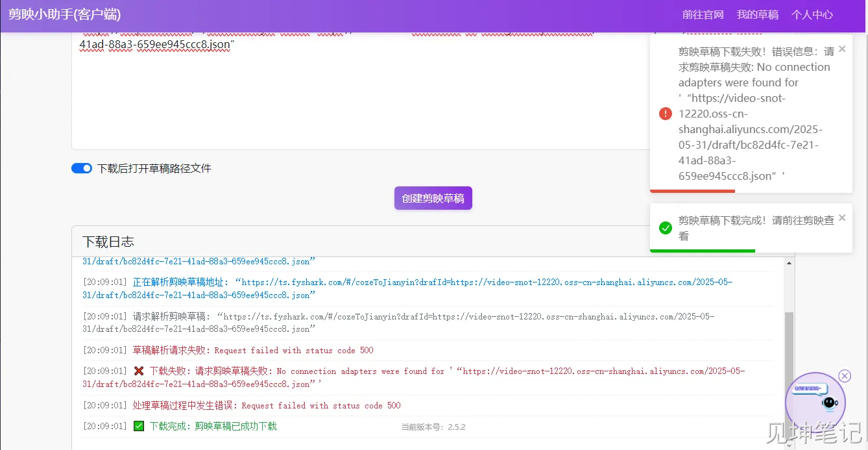This screenshot has height=450, width=868.
Task: Click the 剪映小助手(客户端) app title
Action: tap(65, 15)
